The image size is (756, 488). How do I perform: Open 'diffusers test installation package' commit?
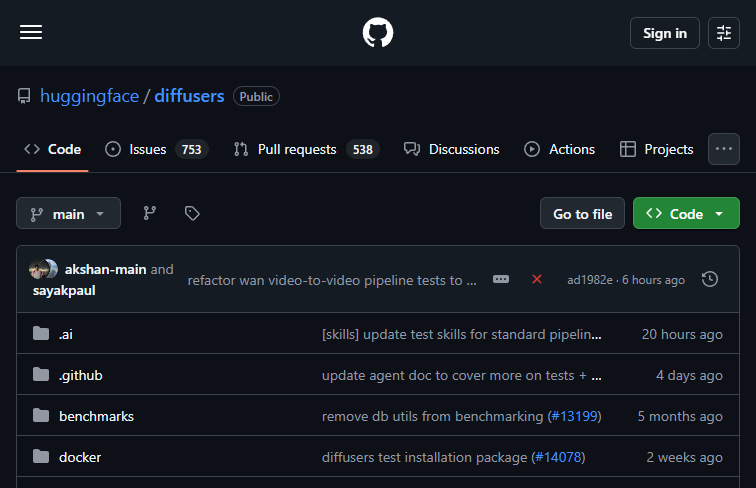[425, 457]
